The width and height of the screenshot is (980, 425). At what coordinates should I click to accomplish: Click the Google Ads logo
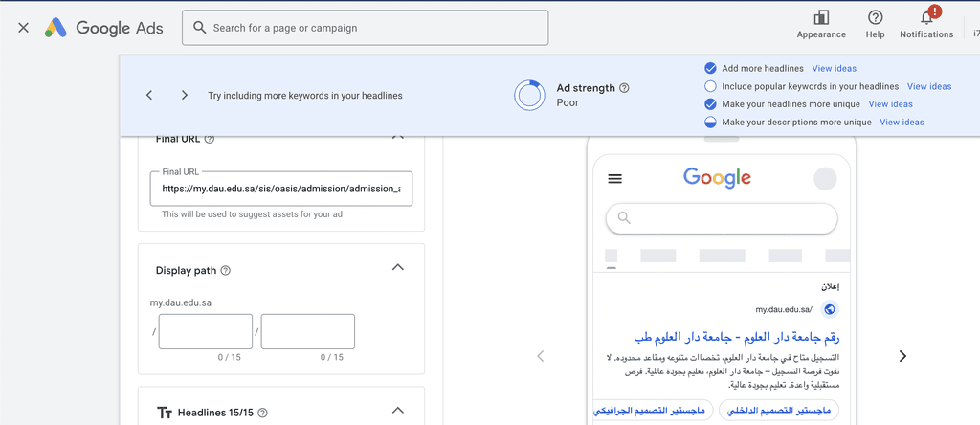[103, 28]
